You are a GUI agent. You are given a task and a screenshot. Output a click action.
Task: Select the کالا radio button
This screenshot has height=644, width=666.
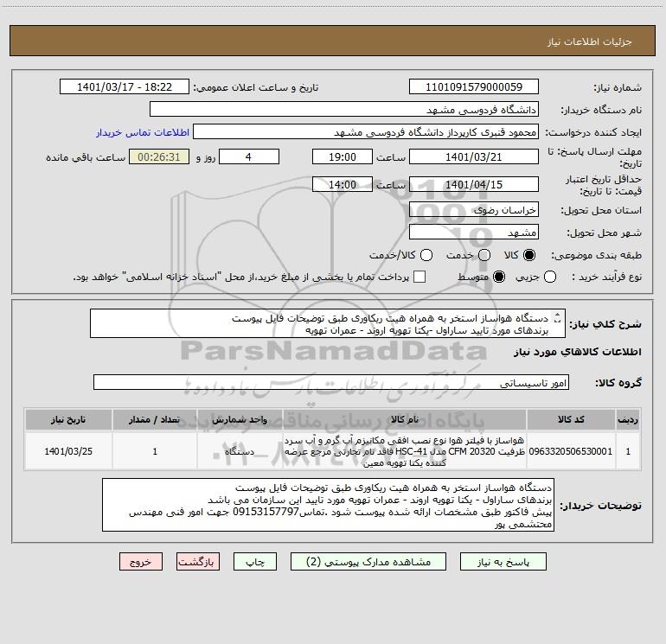point(529,255)
